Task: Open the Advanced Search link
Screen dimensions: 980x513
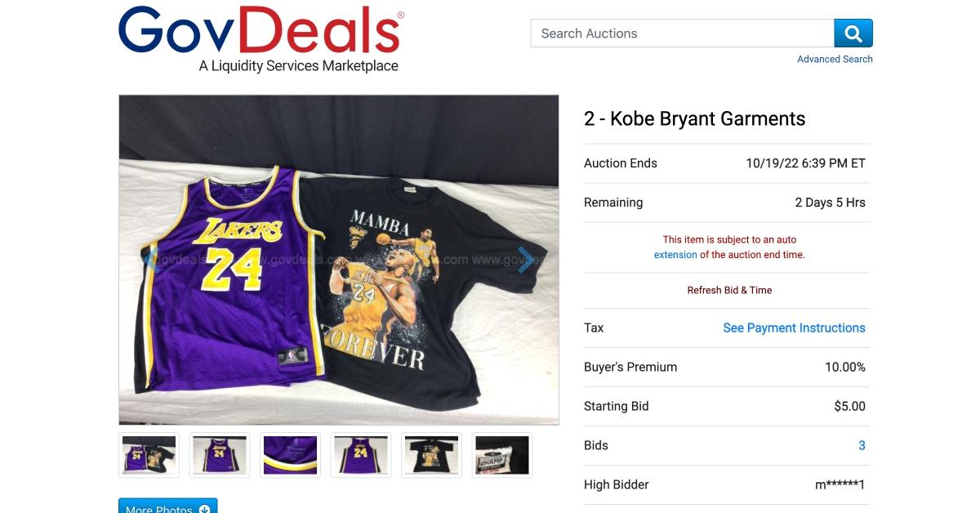Action: click(835, 59)
